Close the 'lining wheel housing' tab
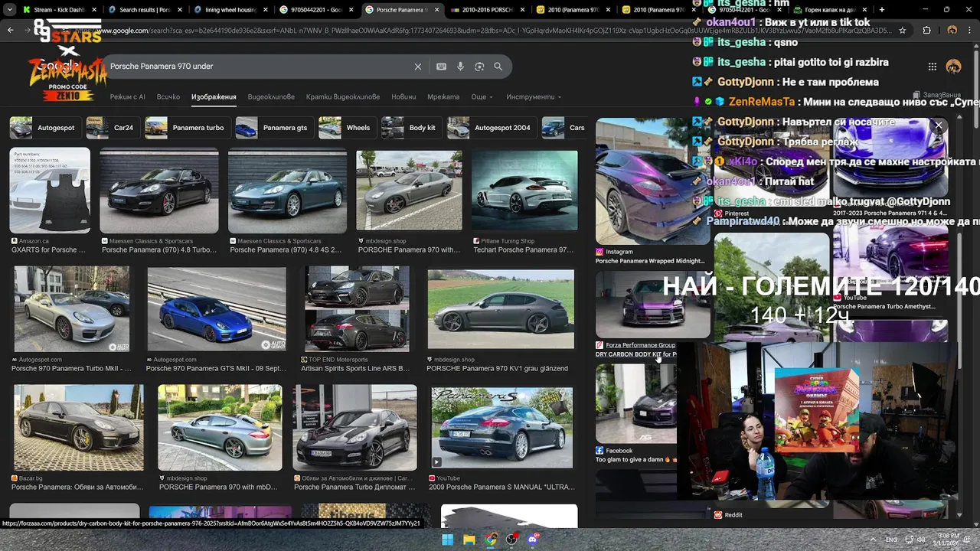Screen dimensions: 980x551 [267, 10]
